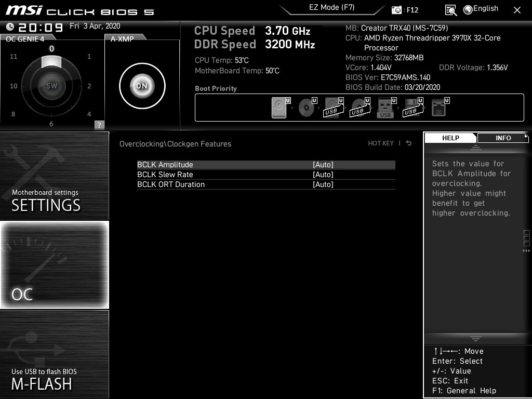Open the BIOS search icon
The width and height of the screenshot is (532, 399).
pos(450,10)
